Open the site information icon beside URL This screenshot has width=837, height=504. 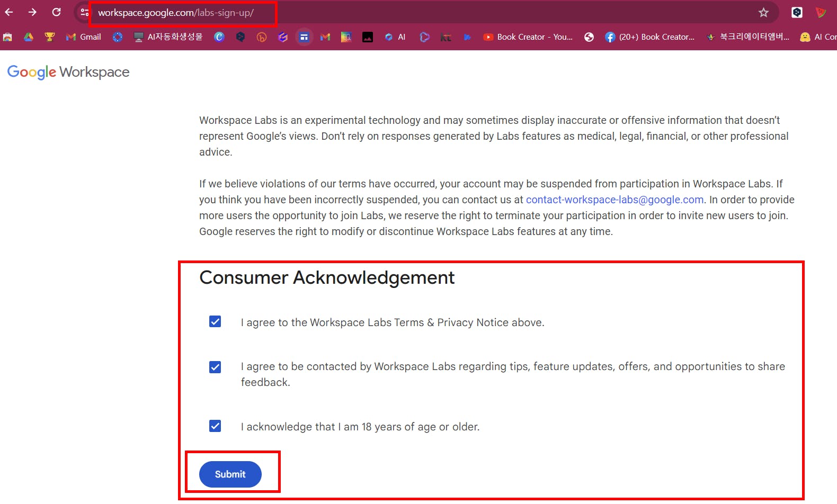[84, 12]
